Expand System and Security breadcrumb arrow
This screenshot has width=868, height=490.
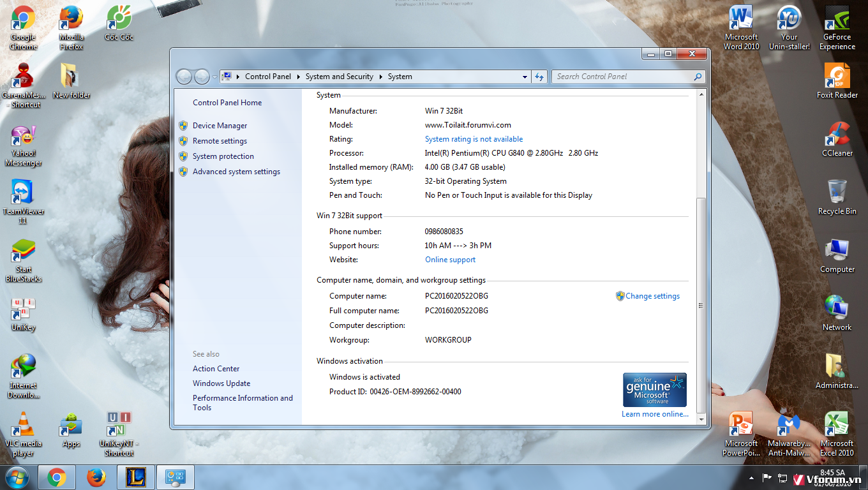[380, 77]
